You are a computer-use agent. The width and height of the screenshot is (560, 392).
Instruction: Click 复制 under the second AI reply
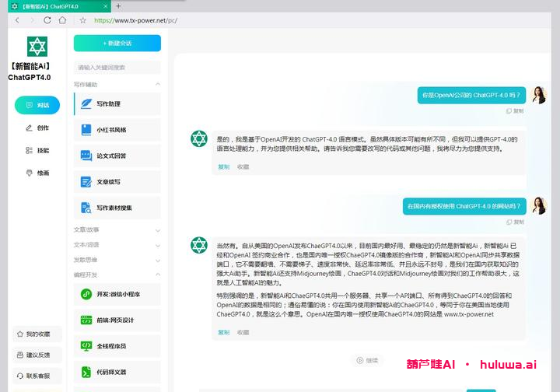[223, 332]
